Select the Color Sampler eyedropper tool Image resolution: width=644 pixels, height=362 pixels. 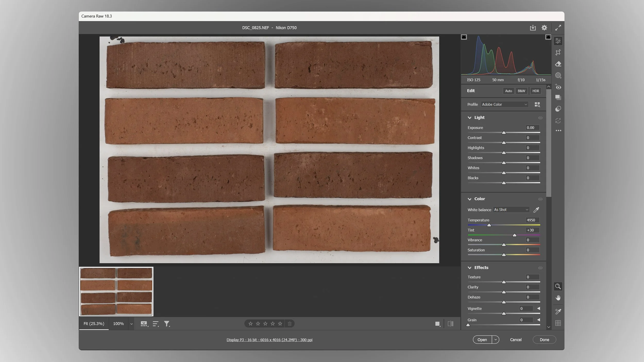click(x=558, y=312)
